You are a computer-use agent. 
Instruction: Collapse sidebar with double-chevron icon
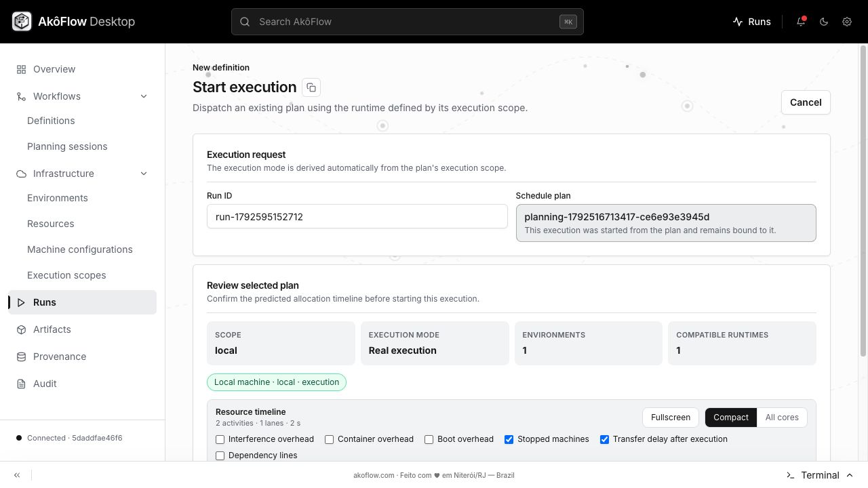point(17,475)
